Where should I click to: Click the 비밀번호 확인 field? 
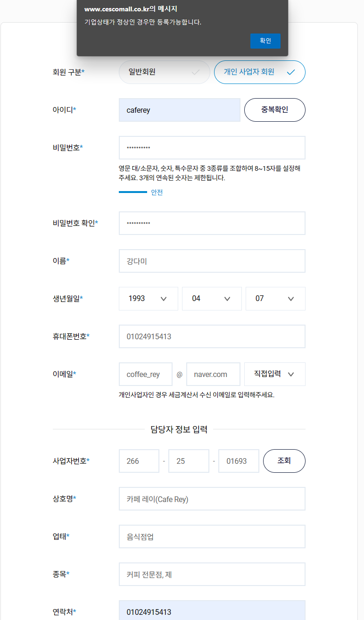212,223
